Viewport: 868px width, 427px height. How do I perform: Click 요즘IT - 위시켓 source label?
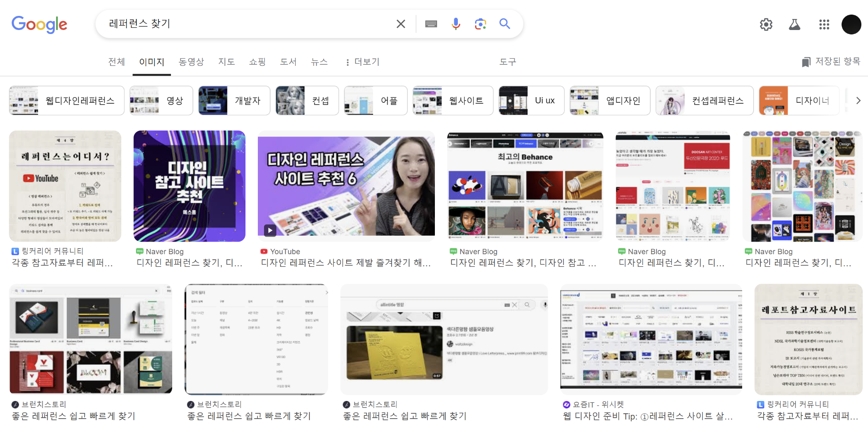click(x=598, y=404)
